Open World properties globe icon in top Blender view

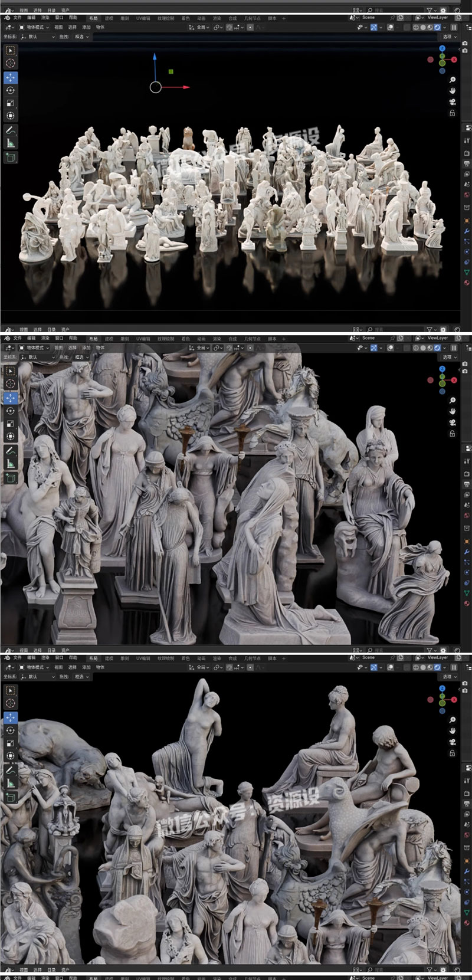pyautogui.click(x=467, y=195)
